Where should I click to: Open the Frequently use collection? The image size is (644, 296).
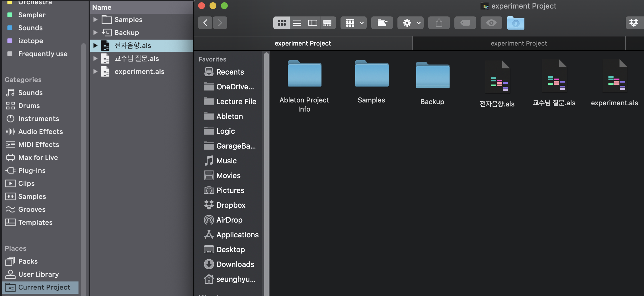(43, 54)
